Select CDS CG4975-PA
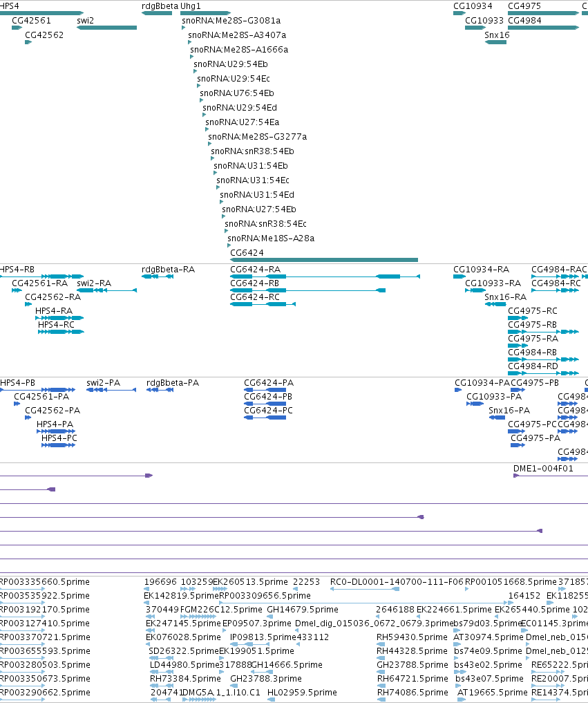The image size is (588, 703). click(x=535, y=438)
